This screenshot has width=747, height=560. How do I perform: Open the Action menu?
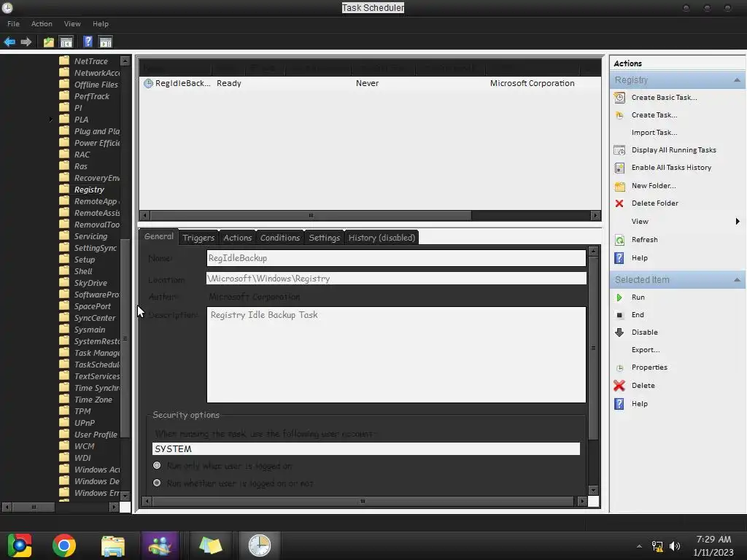pyautogui.click(x=42, y=24)
